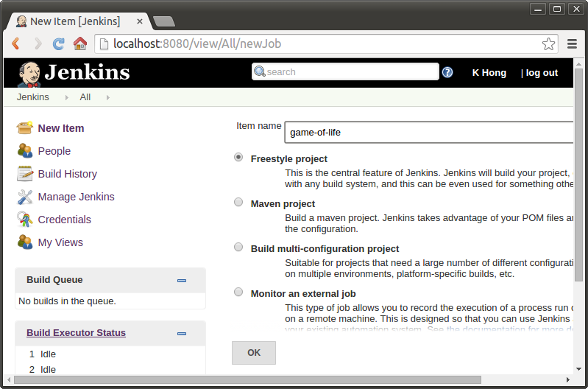The image size is (588, 389).
Task: Choose Build multi-configuration project radio
Action: [x=238, y=247]
